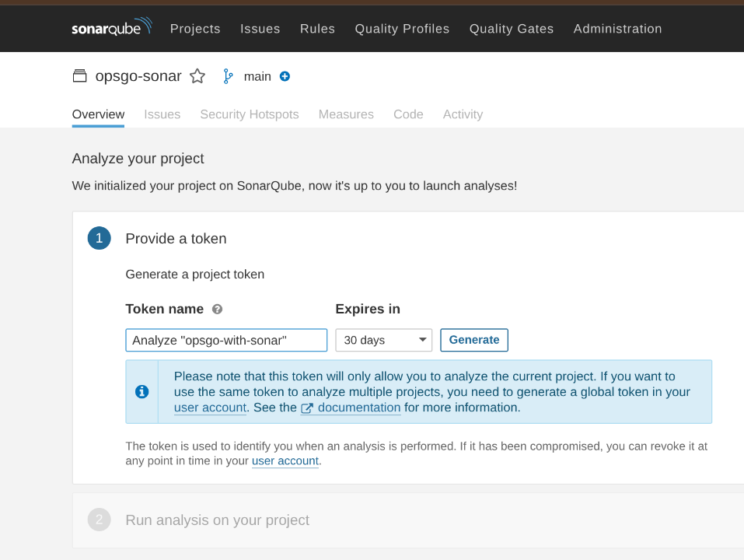Click the SonarQube logo
This screenshot has width=744, height=560.
click(112, 26)
